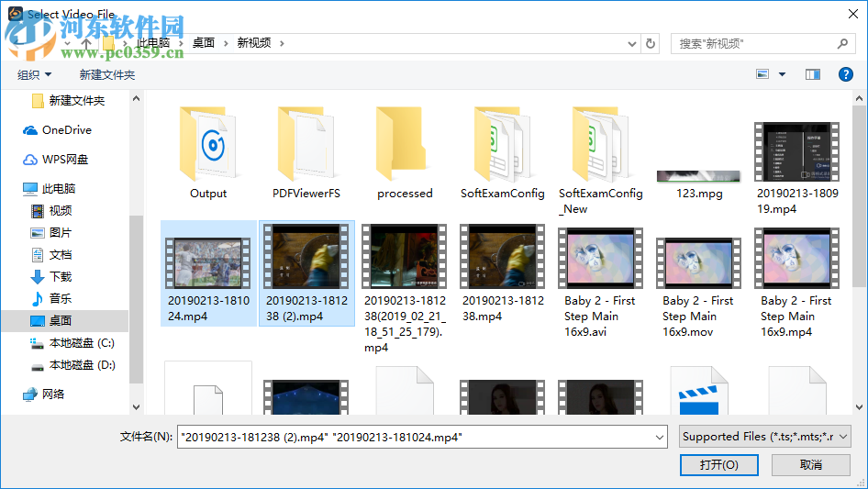Open the PDFViewerFS folder
Image resolution: width=868 pixels, height=489 pixels.
306,153
